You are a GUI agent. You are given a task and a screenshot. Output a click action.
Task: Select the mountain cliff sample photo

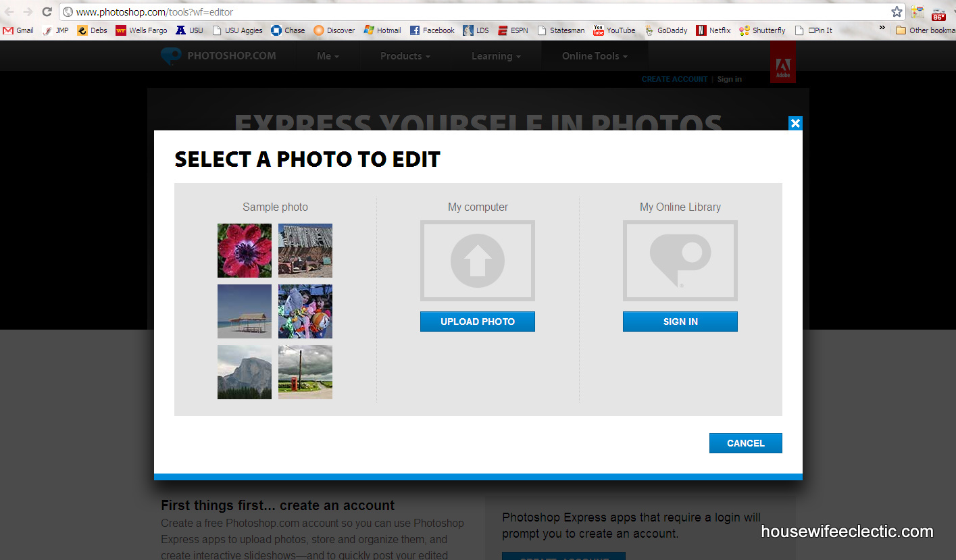click(x=245, y=372)
